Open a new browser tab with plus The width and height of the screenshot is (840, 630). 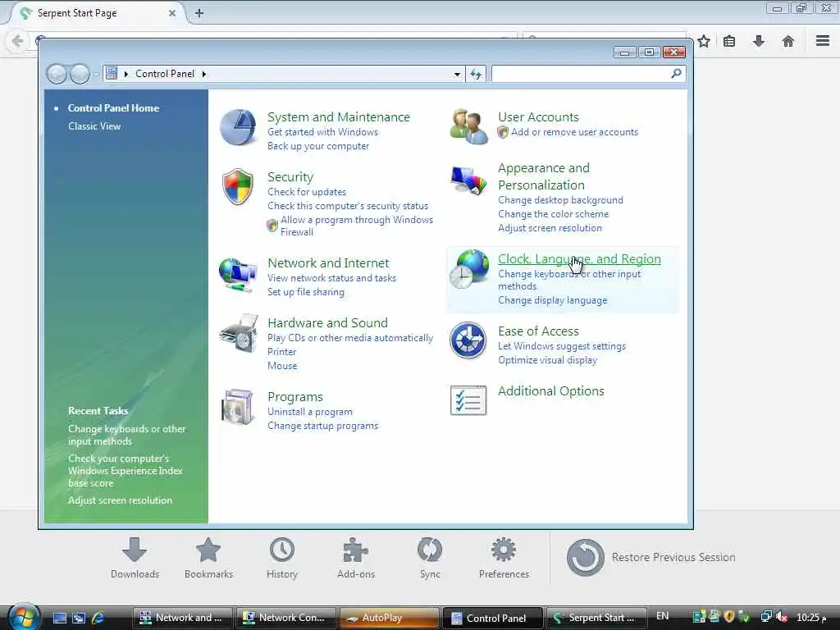199,13
